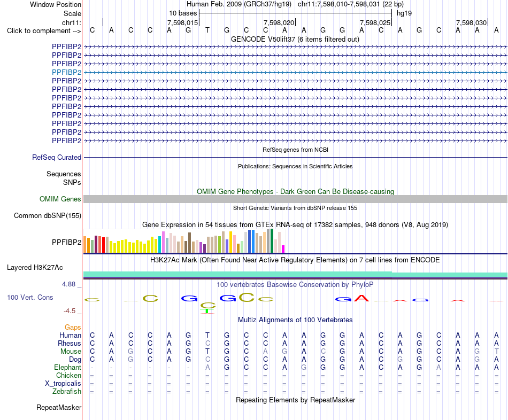This screenshot has height=420, width=508.
Task: Click the T base in the complement sequence row
Action: [x=207, y=30]
